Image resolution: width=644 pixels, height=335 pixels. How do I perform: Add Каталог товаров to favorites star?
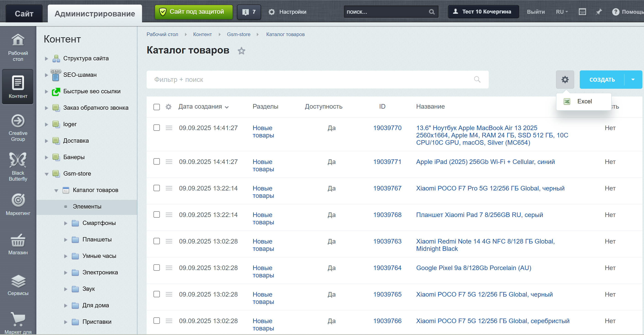[241, 51]
